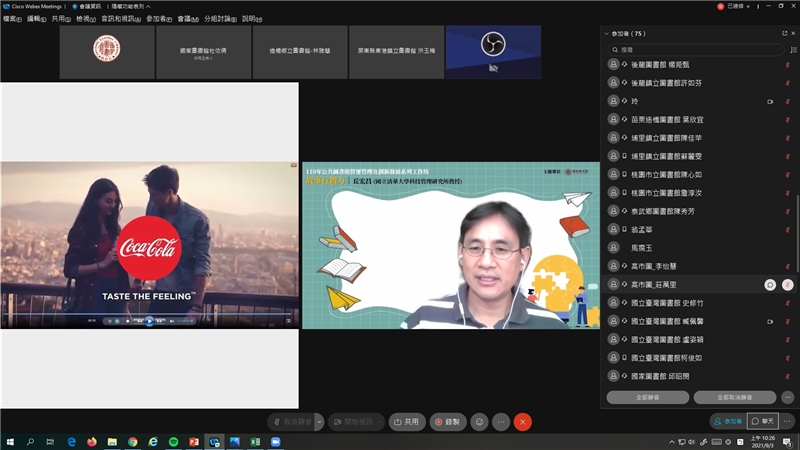Open Firefox from the taskbar
The height and width of the screenshot is (450, 800).
[92, 442]
